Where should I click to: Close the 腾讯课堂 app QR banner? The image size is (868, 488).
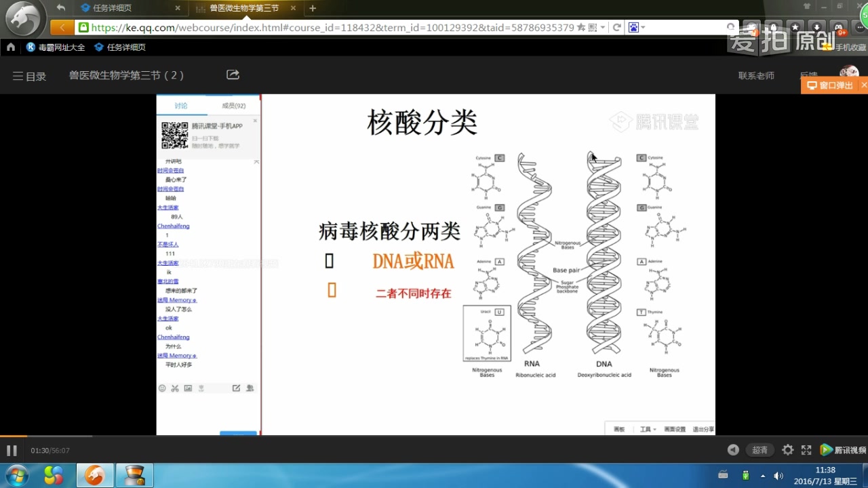256,121
